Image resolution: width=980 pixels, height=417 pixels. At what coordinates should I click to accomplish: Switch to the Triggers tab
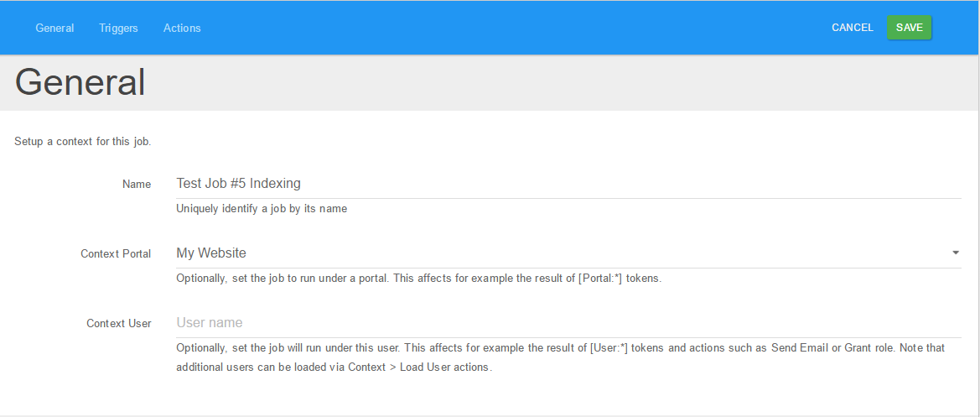[x=118, y=29]
